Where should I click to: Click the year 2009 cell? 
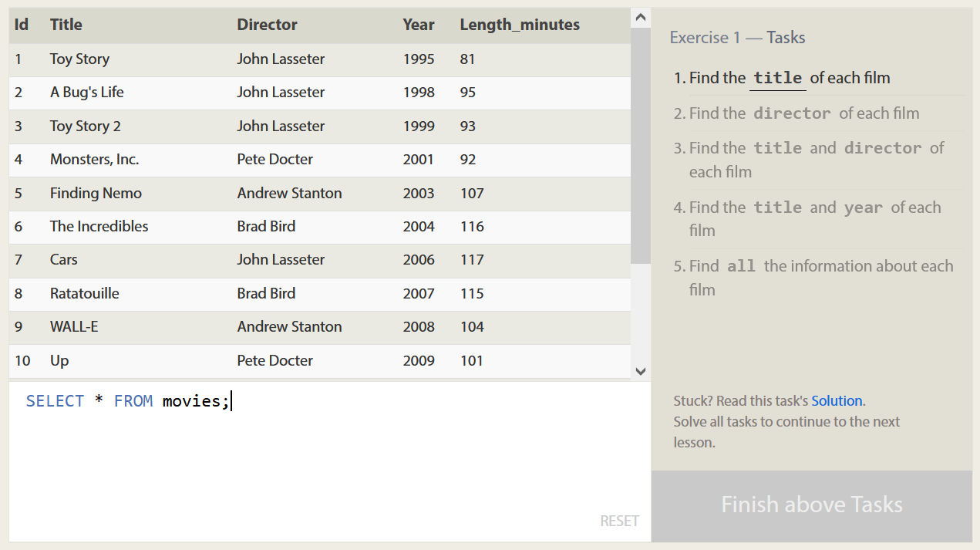pyautogui.click(x=419, y=360)
